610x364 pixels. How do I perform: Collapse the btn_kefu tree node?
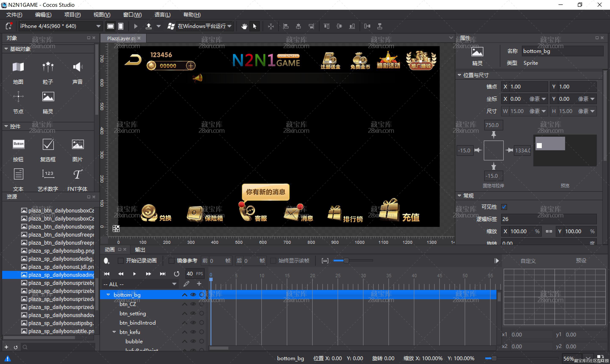pos(114,332)
